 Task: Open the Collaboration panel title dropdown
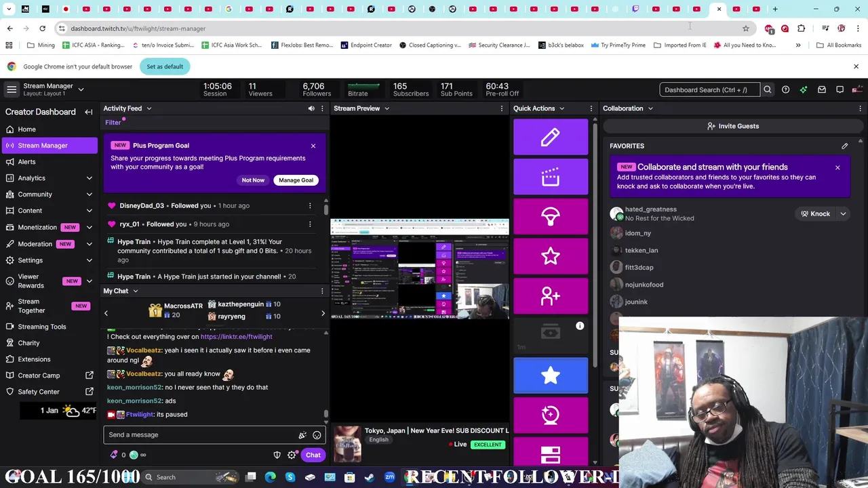pos(650,108)
